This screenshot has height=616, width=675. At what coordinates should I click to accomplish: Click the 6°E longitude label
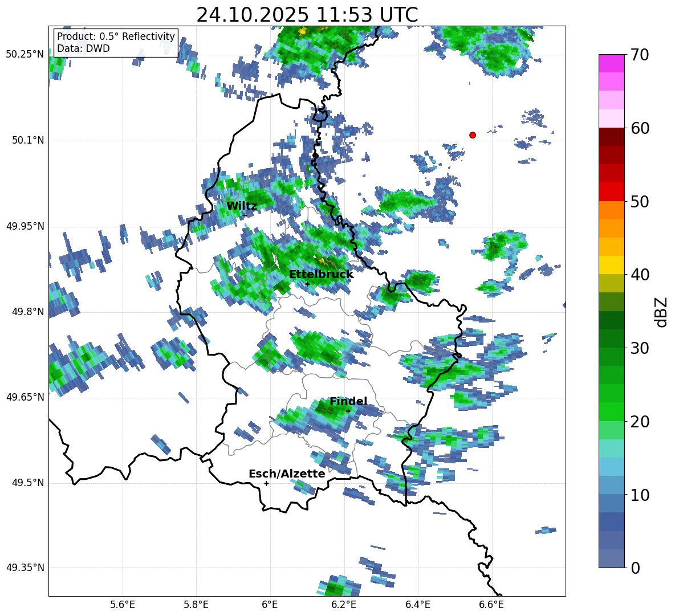click(x=270, y=605)
